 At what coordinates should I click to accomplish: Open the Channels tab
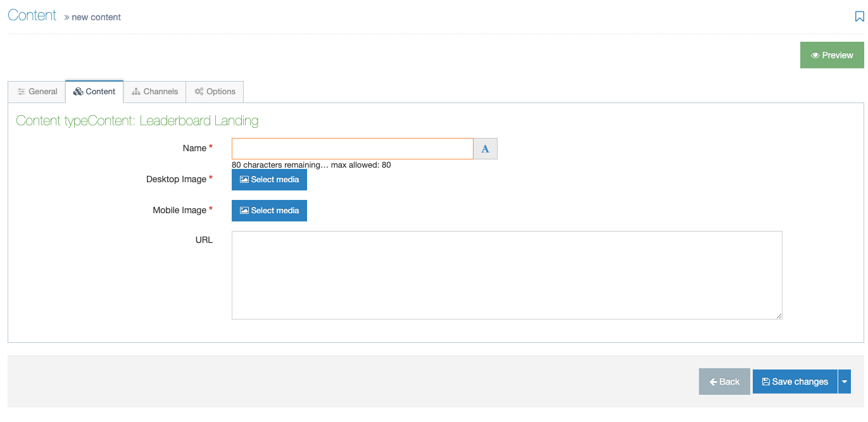coord(154,92)
